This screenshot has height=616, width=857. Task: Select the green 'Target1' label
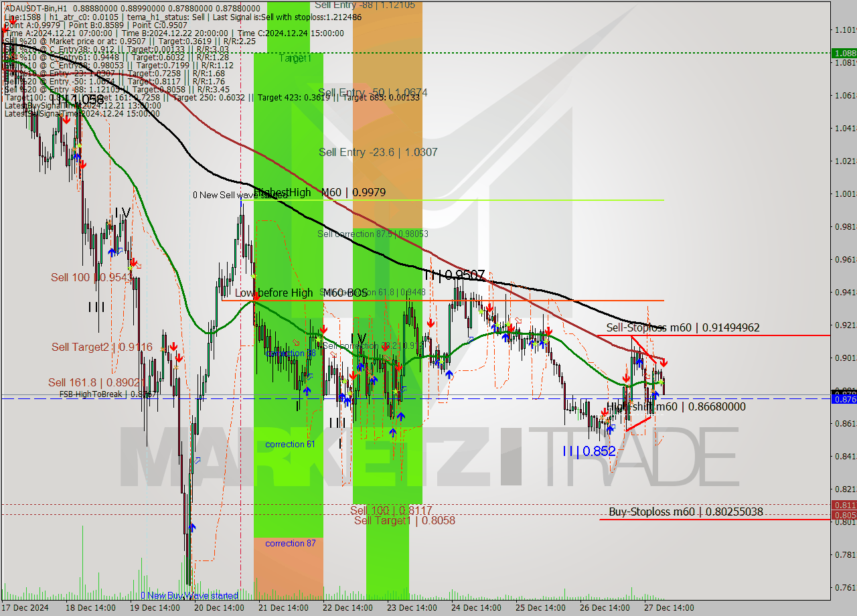(295, 59)
